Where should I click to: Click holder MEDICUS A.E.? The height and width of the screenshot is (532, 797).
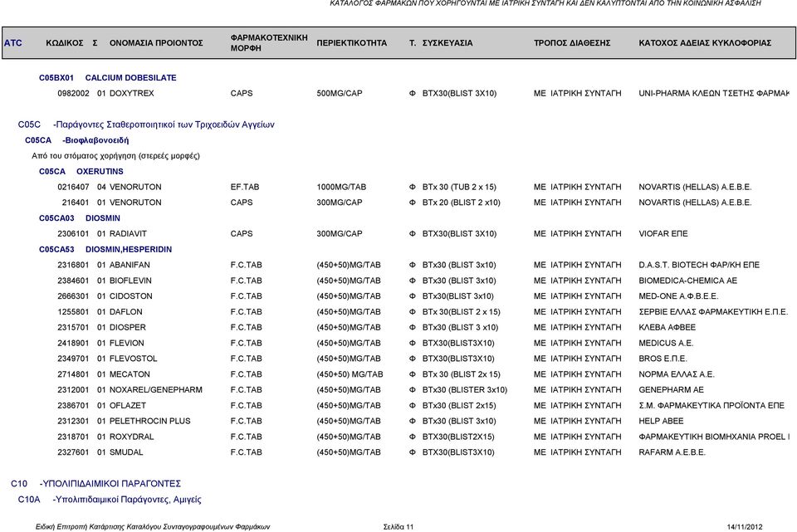666,343
